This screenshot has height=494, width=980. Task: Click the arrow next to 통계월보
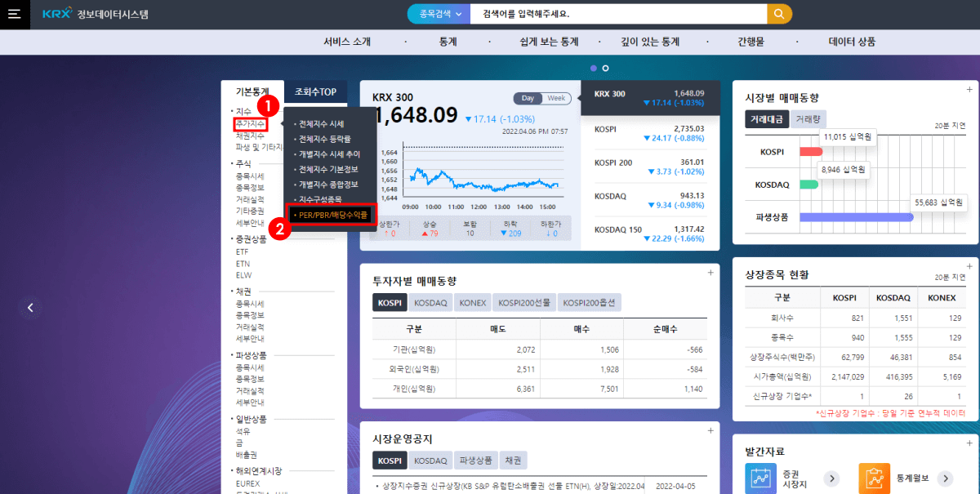point(945,478)
